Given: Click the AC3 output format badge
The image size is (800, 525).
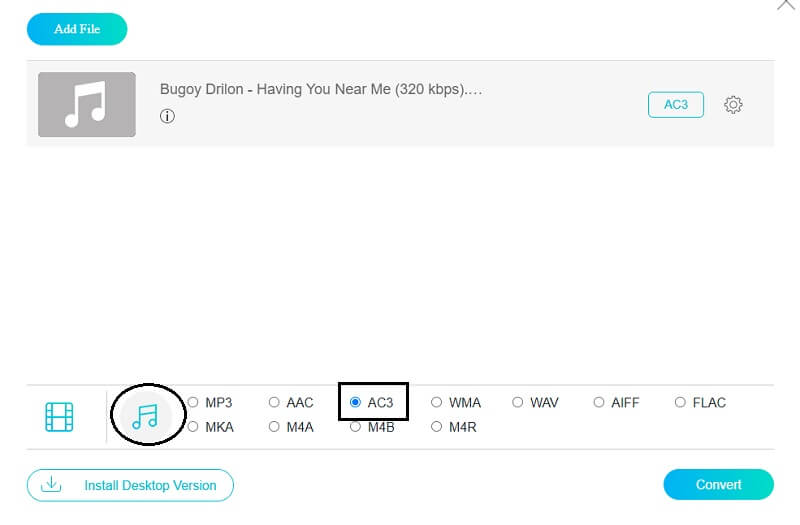Looking at the screenshot, I should pos(676,105).
